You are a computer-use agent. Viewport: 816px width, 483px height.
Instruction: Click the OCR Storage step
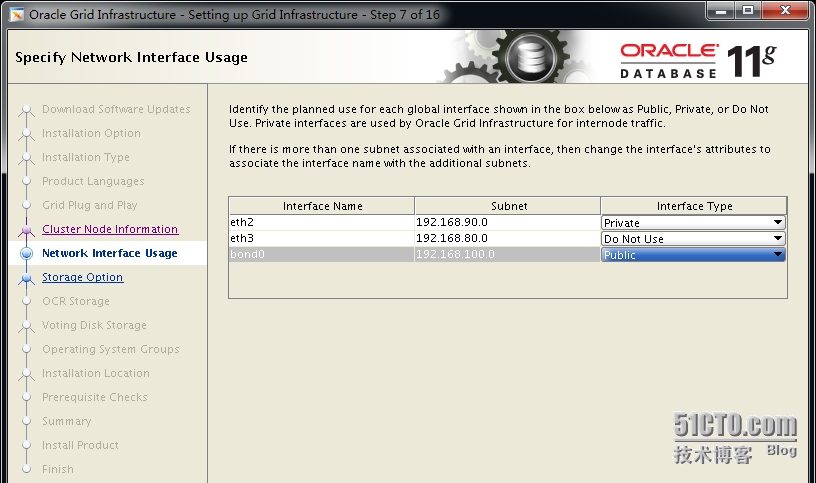75,301
